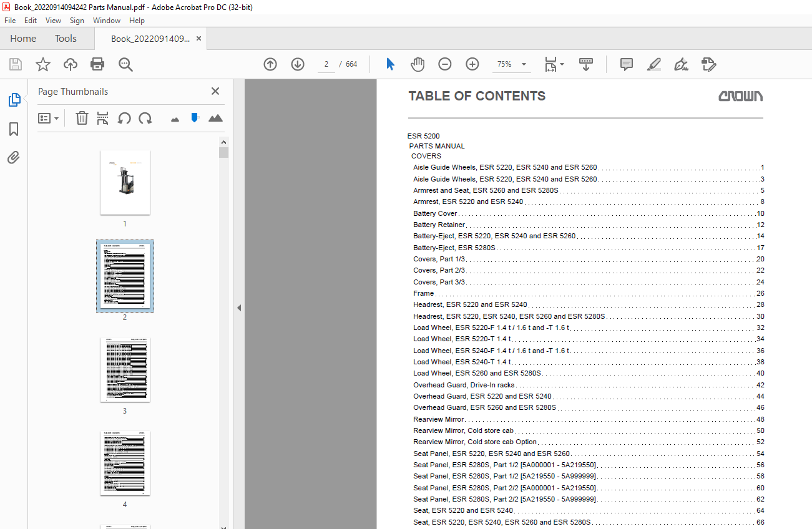Open the Overhead Guard, Drive-In racks entry

point(589,385)
